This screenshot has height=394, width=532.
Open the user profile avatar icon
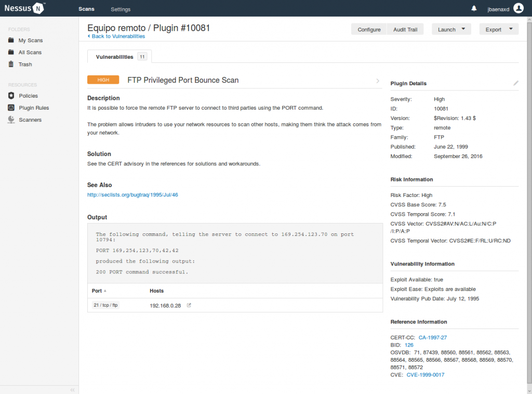coord(518,8)
